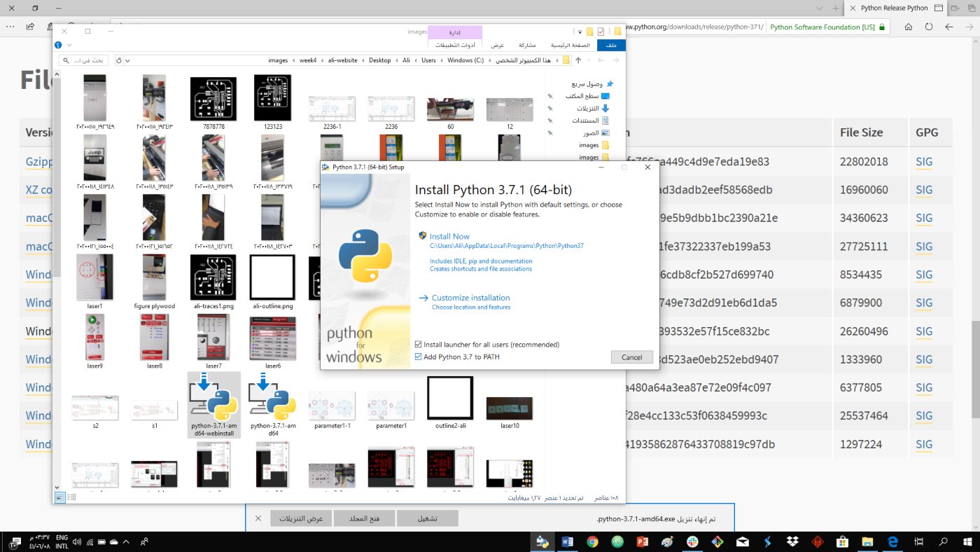The width and height of the screenshot is (980, 552).
Task: Open Mail from the taskbar
Action: tap(743, 541)
